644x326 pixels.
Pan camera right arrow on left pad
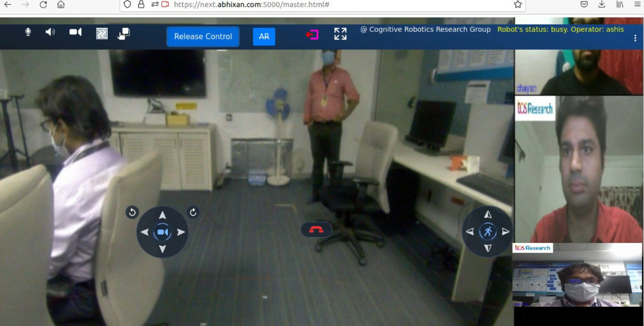(x=181, y=232)
